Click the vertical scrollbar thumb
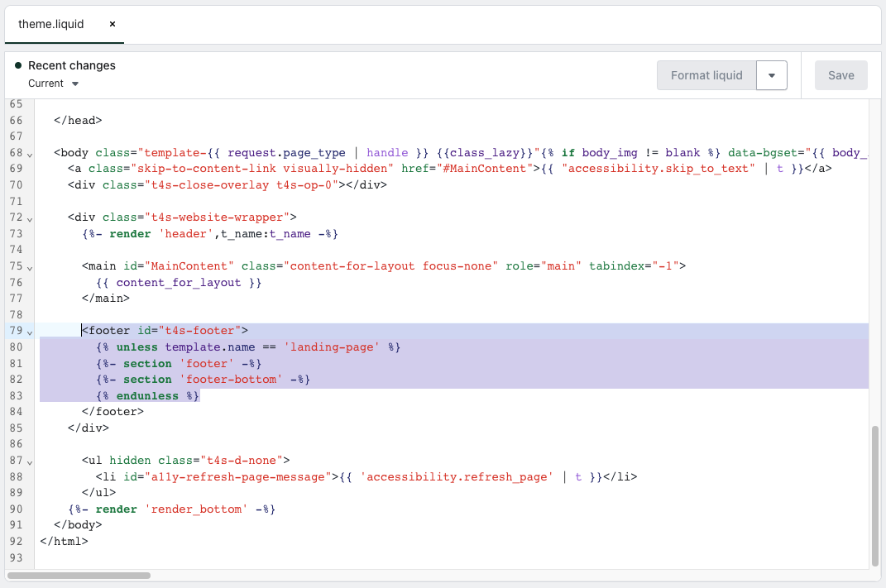886x588 pixels. (874, 495)
